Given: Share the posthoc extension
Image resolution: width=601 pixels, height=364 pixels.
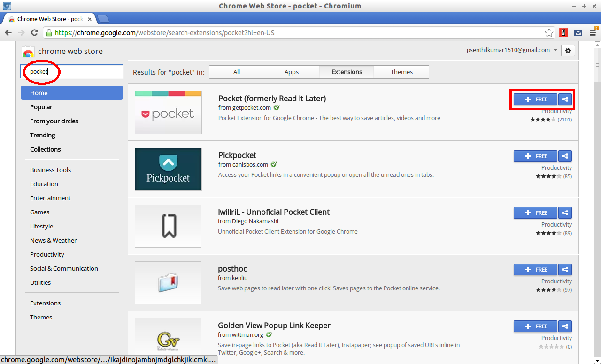Looking at the screenshot, I should 565,270.
